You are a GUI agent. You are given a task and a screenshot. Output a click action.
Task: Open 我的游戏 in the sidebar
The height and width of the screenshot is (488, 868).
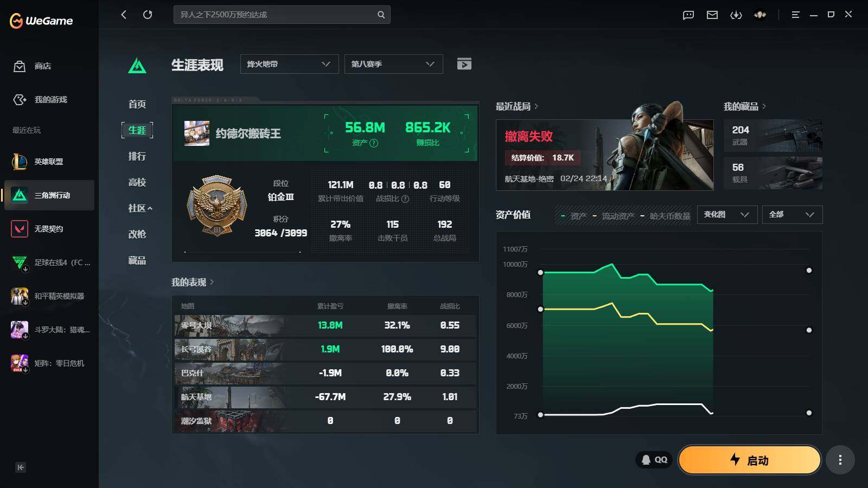click(40, 100)
